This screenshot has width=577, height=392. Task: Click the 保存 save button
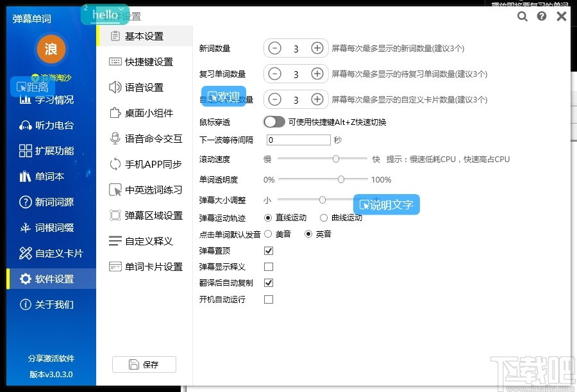click(144, 364)
